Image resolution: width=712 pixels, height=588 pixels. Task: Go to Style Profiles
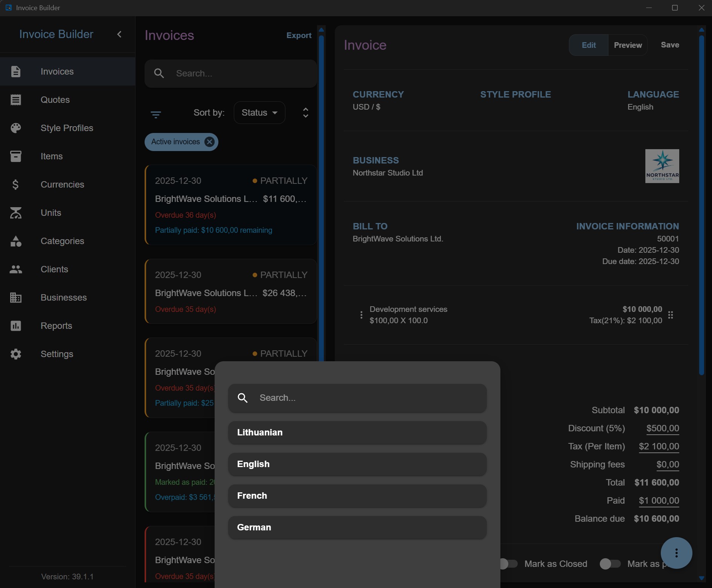click(68, 128)
